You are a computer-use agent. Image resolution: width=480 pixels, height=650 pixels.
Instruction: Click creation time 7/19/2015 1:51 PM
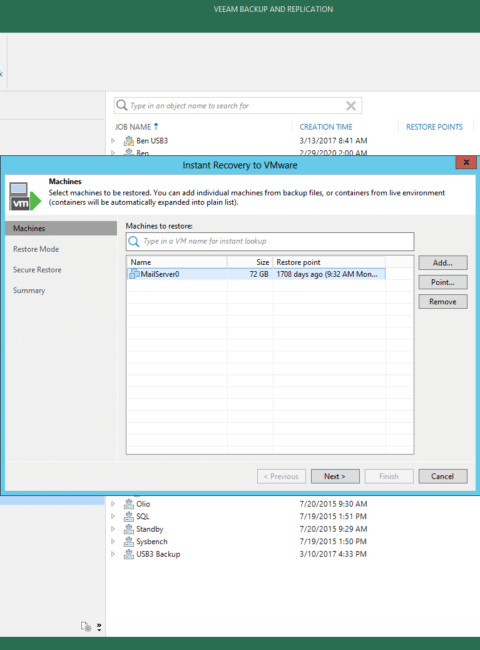pyautogui.click(x=333, y=517)
